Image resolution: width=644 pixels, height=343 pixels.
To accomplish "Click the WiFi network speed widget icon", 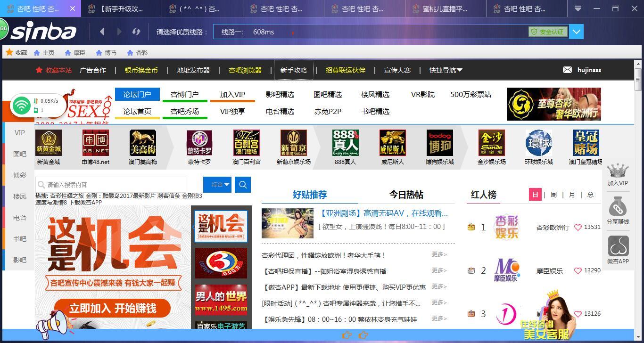I will pos(22,105).
